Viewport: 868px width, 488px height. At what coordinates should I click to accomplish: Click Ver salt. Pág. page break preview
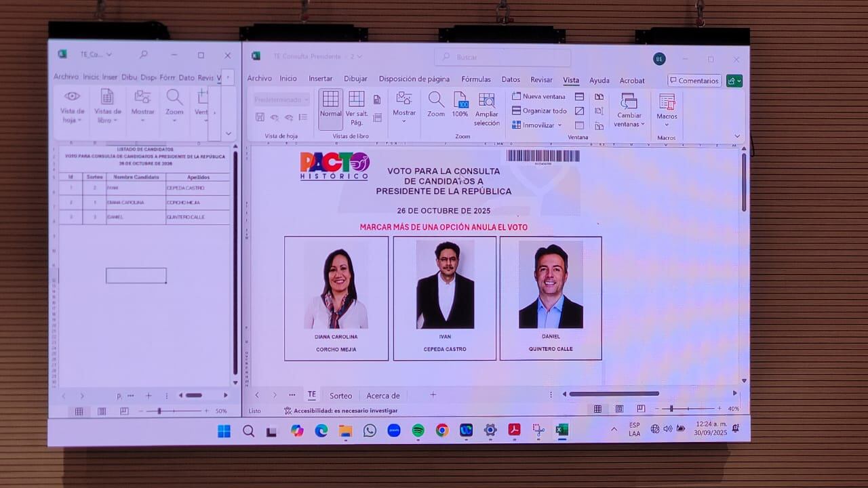click(357, 107)
